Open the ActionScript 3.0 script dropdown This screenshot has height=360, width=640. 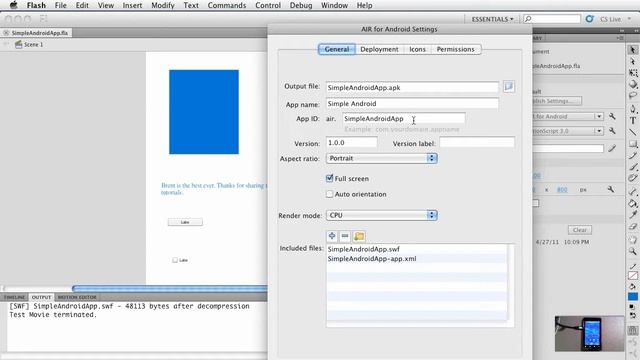568,131
